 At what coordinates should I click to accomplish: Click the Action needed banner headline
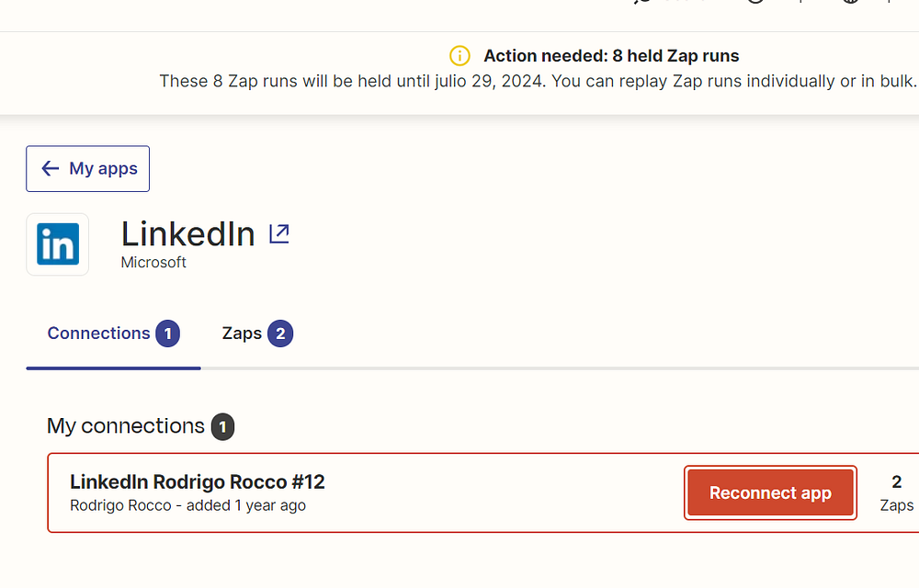(x=611, y=56)
